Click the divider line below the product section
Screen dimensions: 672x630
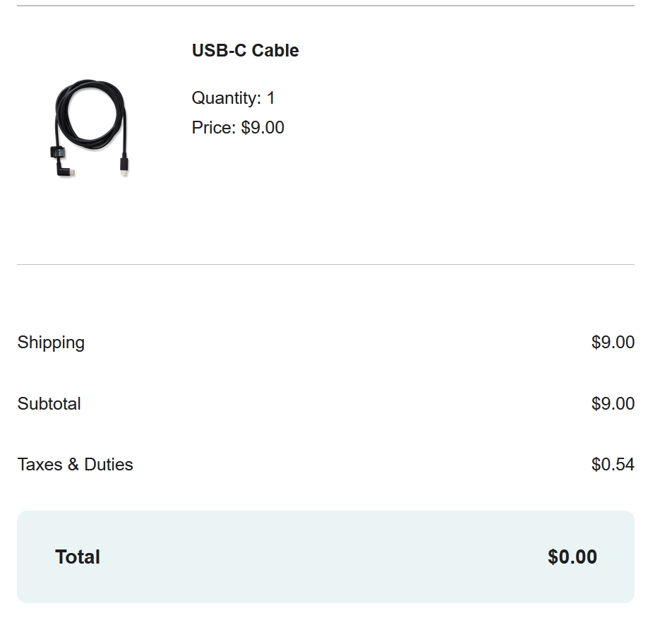[325, 265]
